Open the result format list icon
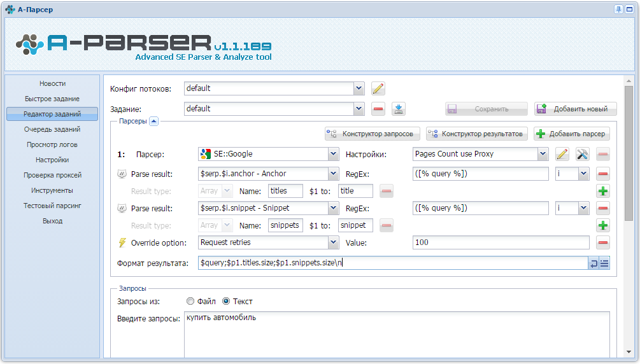 (604, 263)
